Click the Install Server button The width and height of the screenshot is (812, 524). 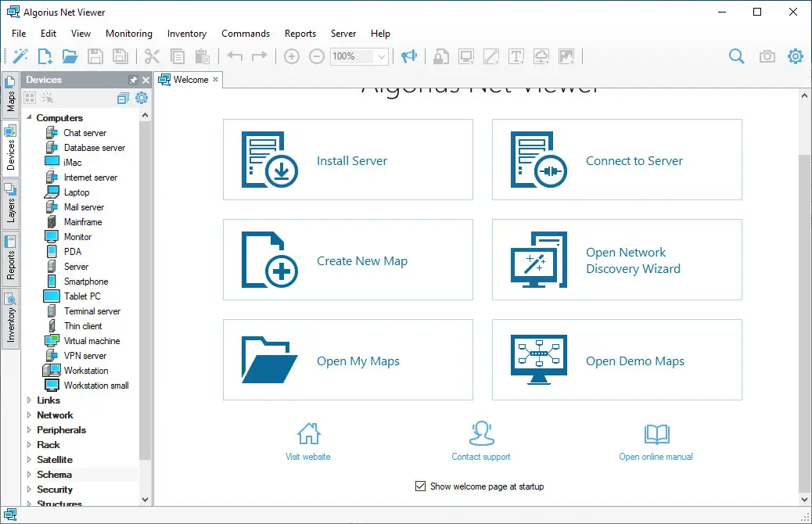(348, 160)
